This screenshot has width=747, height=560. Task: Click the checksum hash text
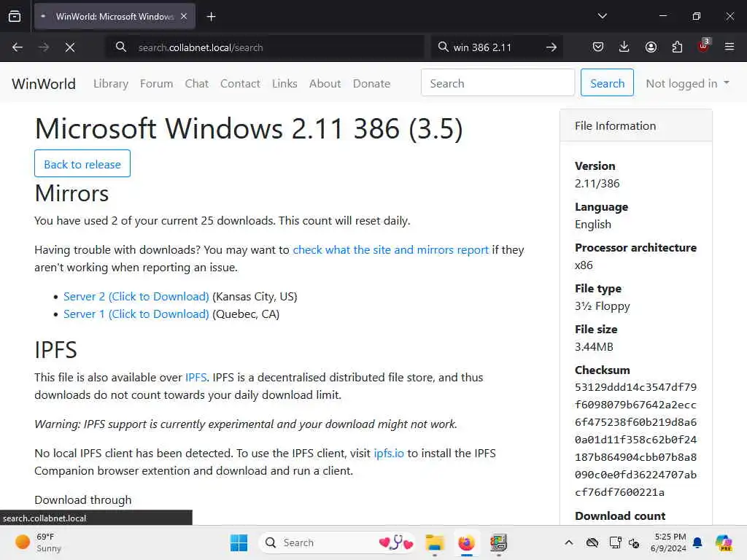[x=635, y=440]
